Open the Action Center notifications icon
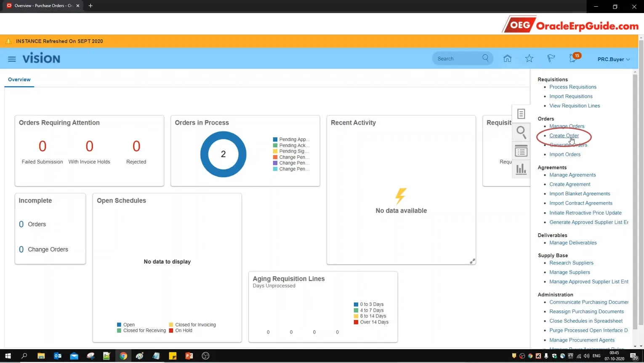644x363 pixels. click(x=634, y=356)
